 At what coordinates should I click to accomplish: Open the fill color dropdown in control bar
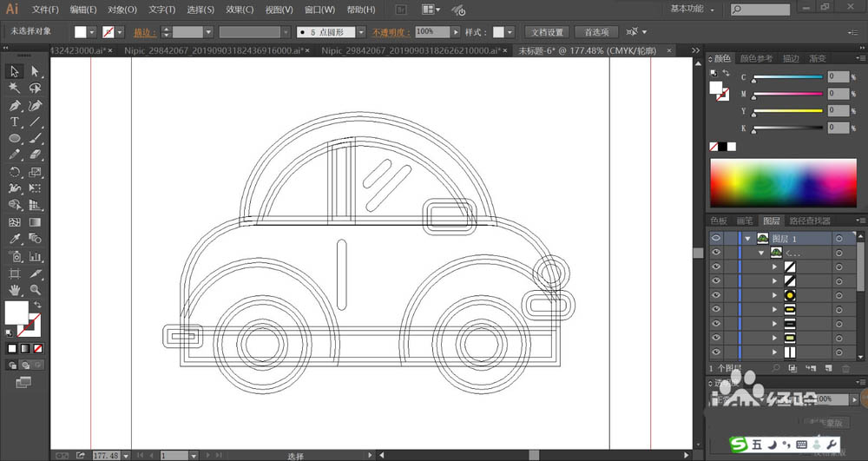(x=92, y=32)
